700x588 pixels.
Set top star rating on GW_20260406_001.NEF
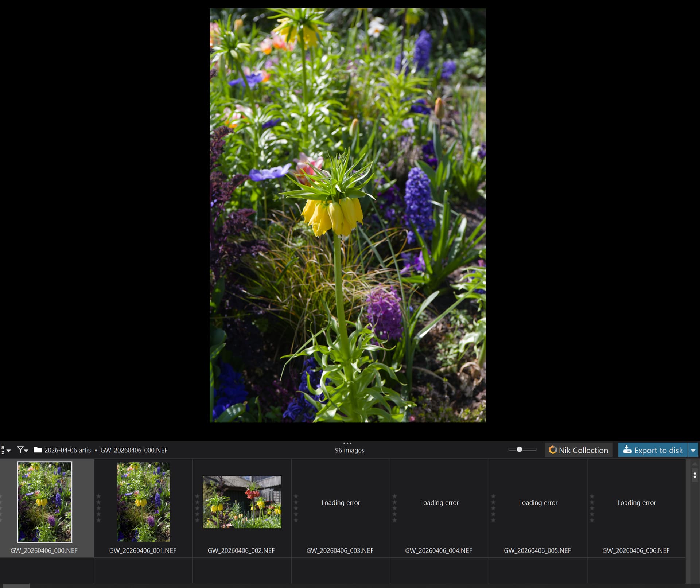(98, 496)
